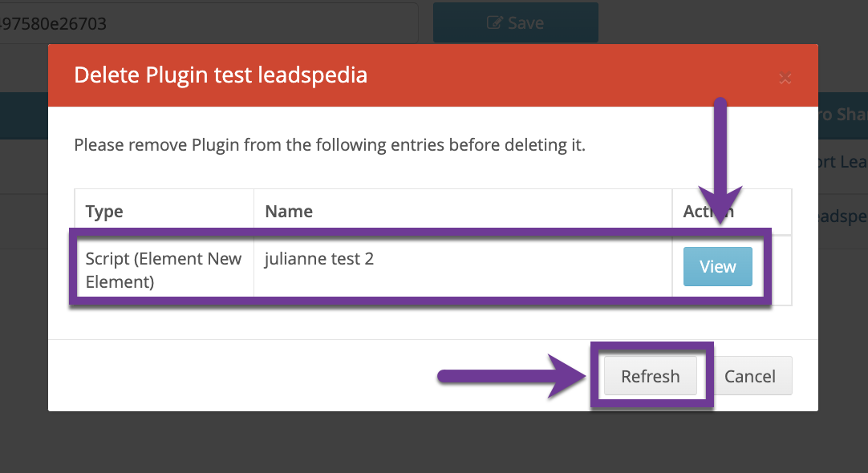Image resolution: width=868 pixels, height=473 pixels.
Task: Select the 'julianne test 2' entry name
Action: click(x=319, y=259)
